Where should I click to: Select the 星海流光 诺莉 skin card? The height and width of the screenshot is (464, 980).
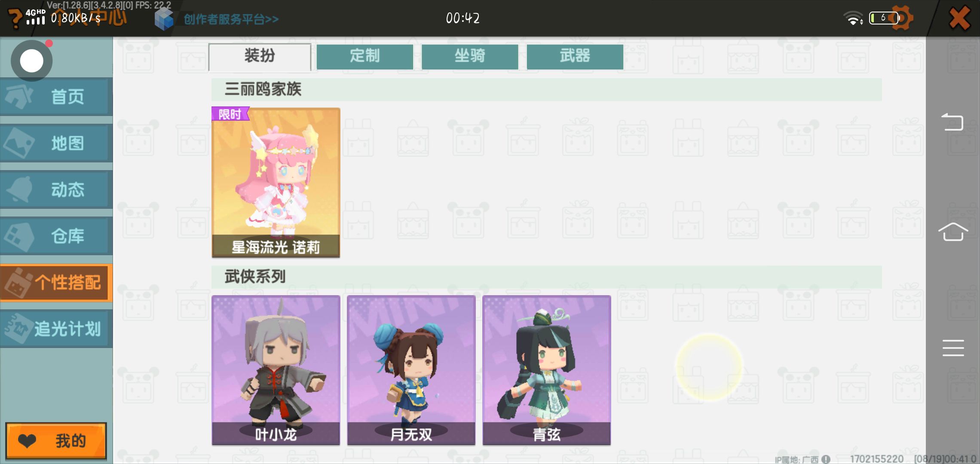tap(276, 183)
